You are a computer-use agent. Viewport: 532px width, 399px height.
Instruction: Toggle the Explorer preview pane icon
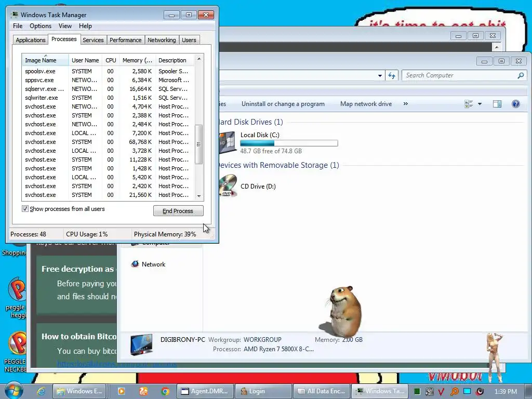497,104
